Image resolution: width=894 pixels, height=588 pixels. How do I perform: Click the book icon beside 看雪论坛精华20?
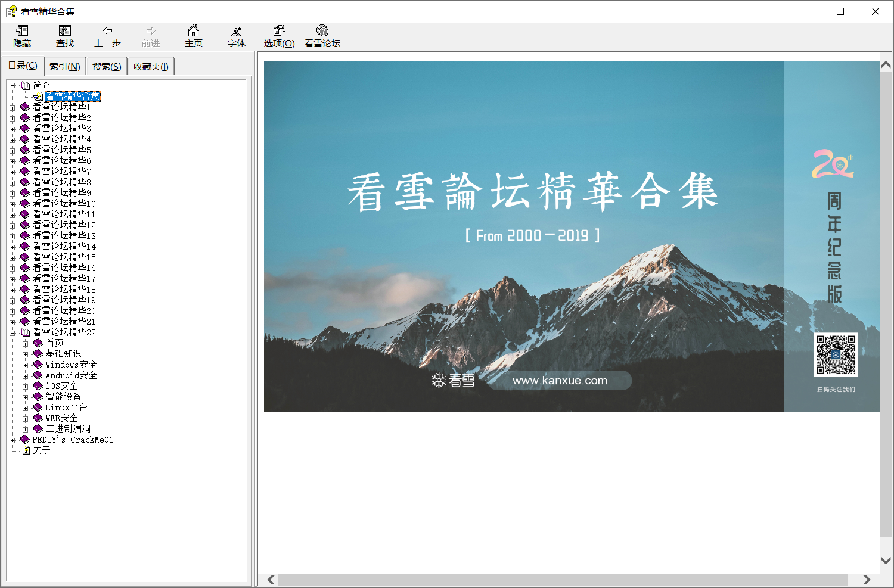coord(25,311)
